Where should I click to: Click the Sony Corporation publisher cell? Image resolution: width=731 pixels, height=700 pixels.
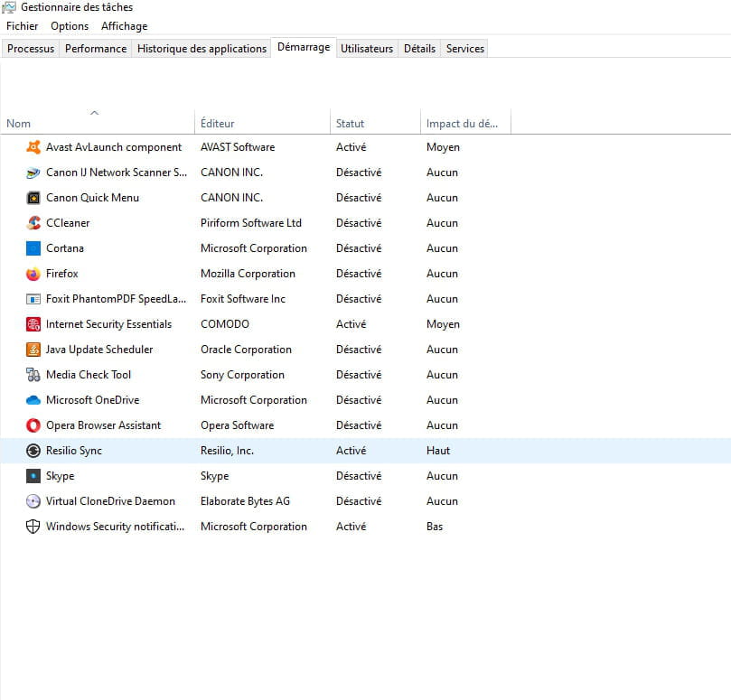click(242, 375)
